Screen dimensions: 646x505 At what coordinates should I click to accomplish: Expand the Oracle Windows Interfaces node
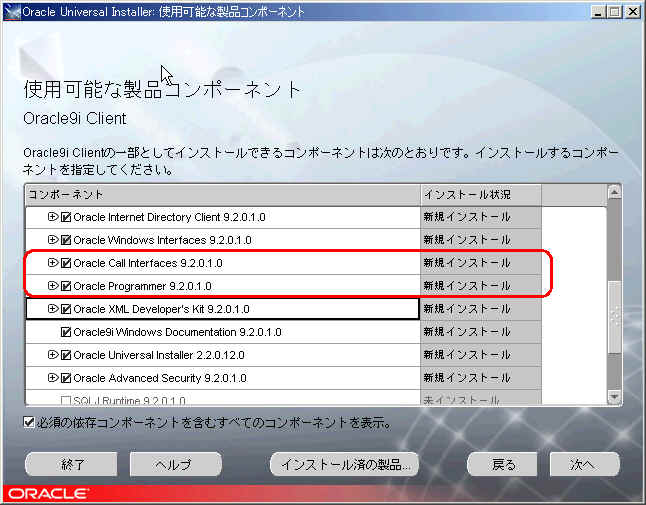pos(53,240)
